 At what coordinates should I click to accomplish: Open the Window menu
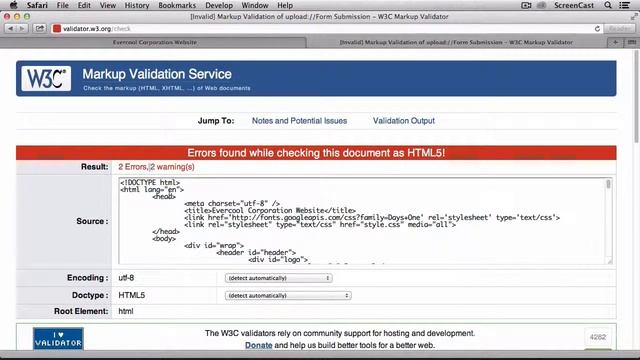(x=255, y=5)
